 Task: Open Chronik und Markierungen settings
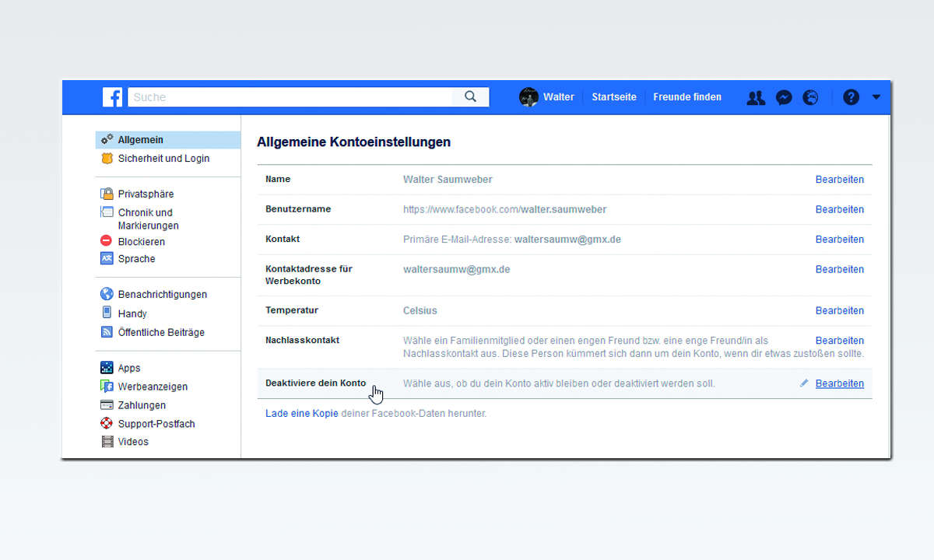pyautogui.click(x=149, y=219)
